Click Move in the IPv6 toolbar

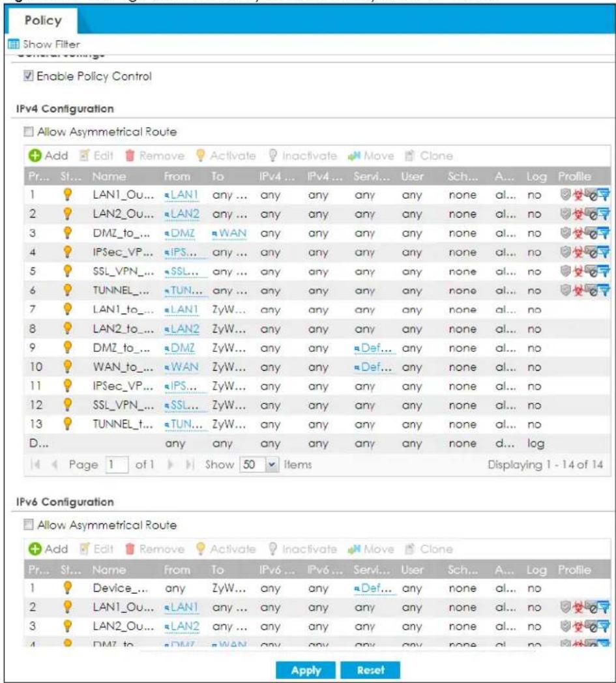(371, 549)
